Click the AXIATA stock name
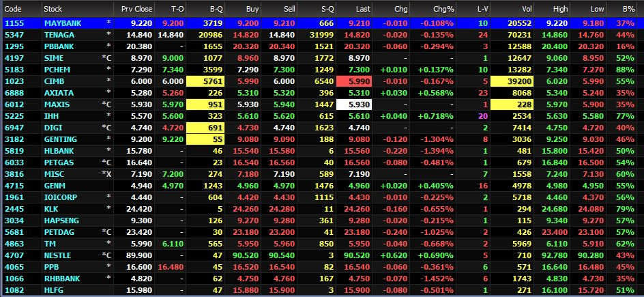644x297 pixels. pos(57,93)
